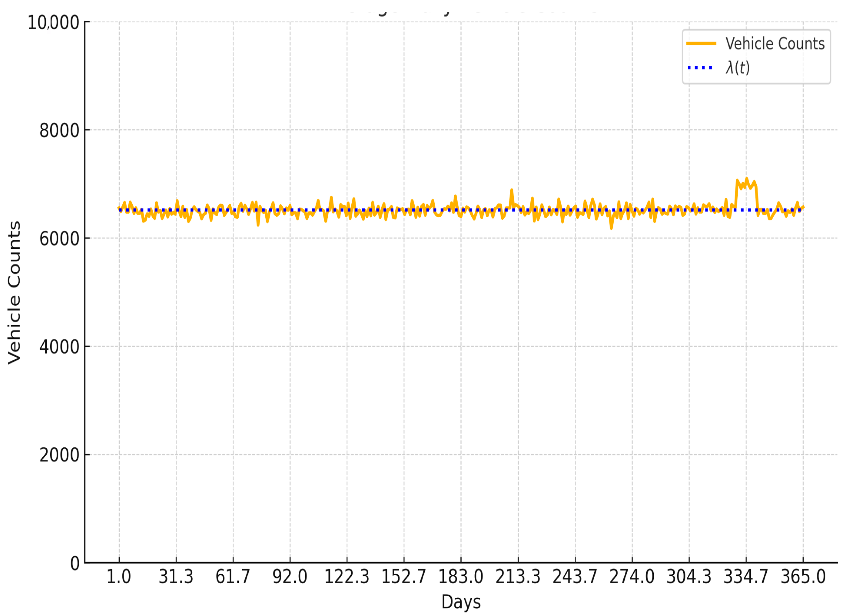Click the x-axis tick label 365.0
This screenshot has width=845, height=616.
(803, 577)
